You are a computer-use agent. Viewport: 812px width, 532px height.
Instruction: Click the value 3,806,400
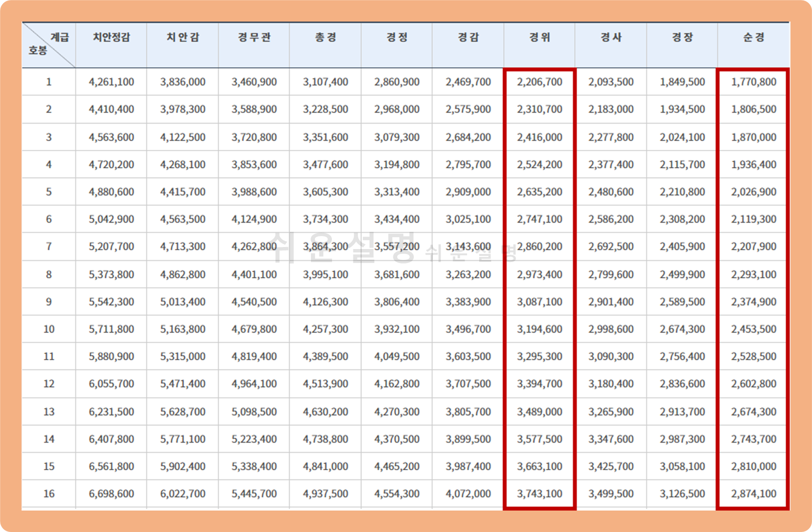(397, 302)
